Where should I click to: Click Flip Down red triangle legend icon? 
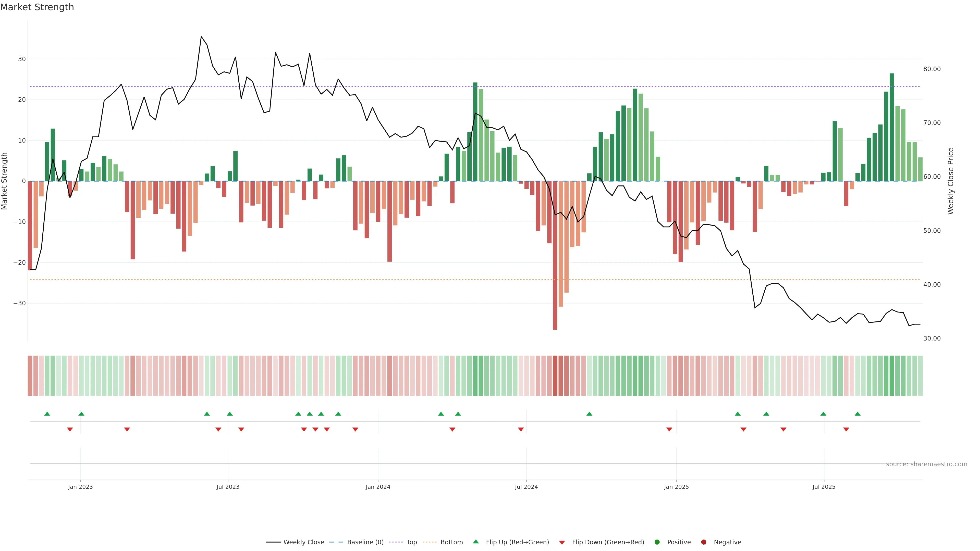point(562,542)
